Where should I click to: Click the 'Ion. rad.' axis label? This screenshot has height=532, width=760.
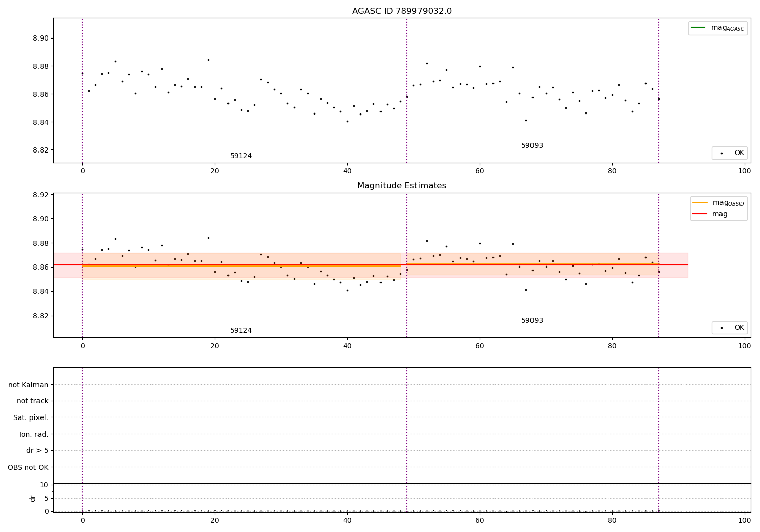(x=34, y=434)
